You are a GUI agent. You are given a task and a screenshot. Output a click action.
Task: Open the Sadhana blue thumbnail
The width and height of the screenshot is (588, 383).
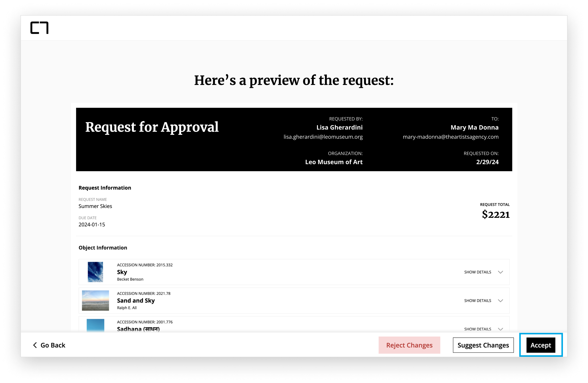click(x=95, y=326)
